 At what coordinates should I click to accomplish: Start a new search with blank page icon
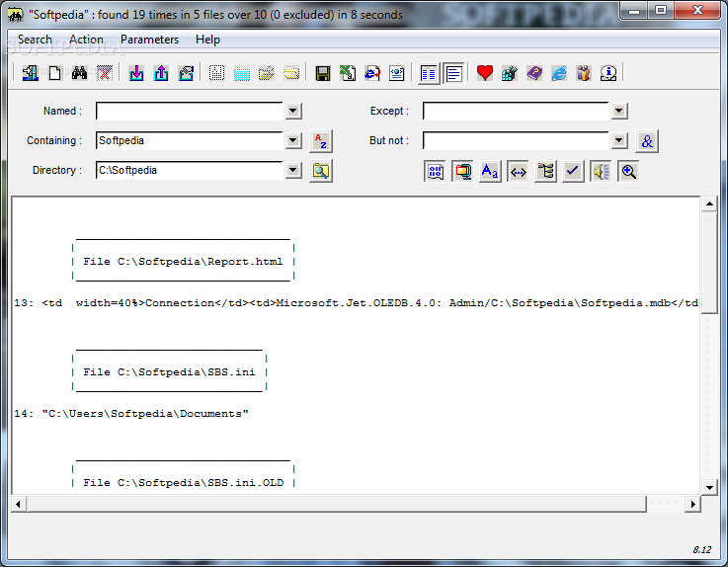[54, 73]
